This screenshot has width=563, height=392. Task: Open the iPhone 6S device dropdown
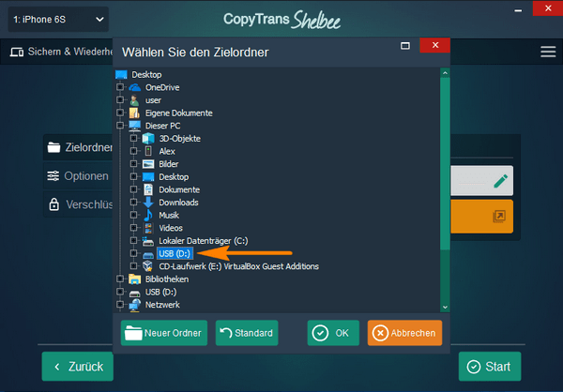point(58,20)
